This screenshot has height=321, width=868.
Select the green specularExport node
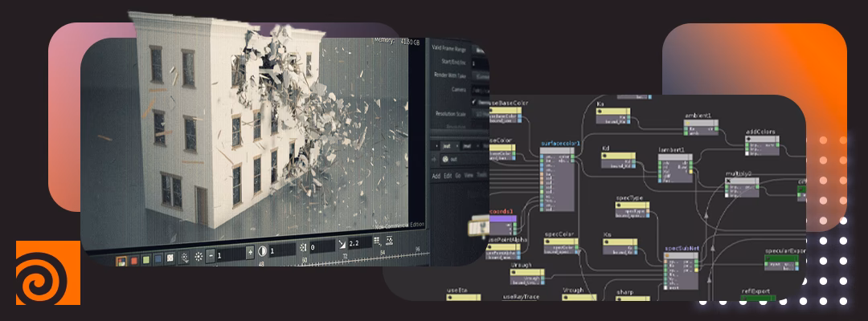point(781,262)
